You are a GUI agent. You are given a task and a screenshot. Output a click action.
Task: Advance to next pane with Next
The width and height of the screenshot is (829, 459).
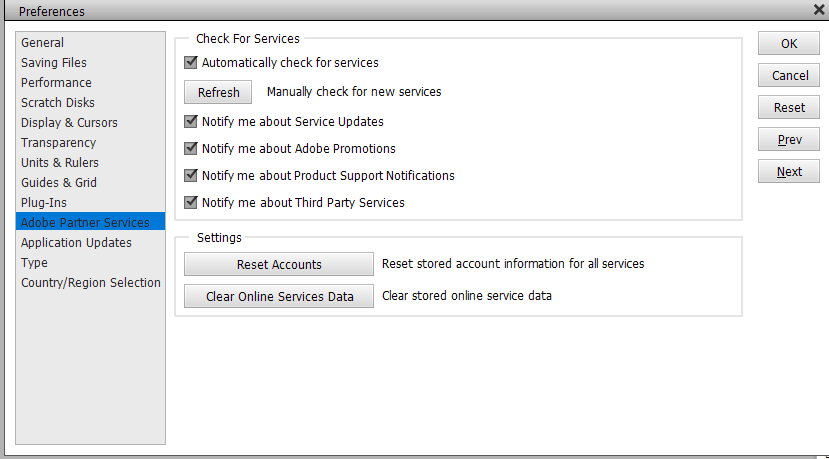[788, 171]
